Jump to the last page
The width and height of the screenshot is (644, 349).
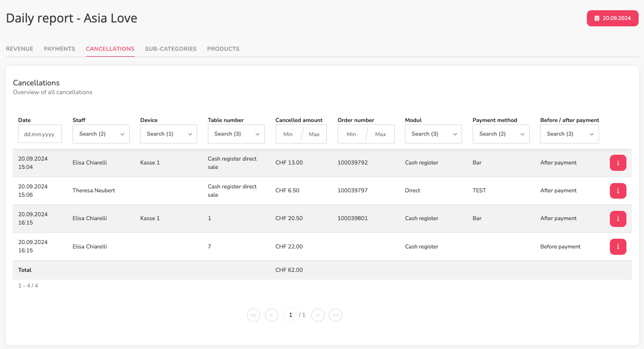335,315
